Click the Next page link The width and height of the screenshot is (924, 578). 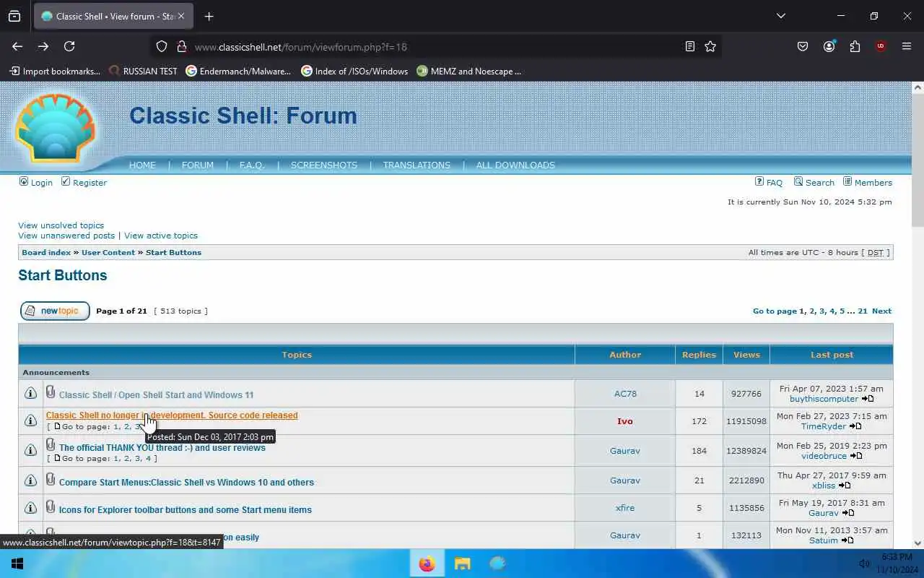[x=881, y=311]
